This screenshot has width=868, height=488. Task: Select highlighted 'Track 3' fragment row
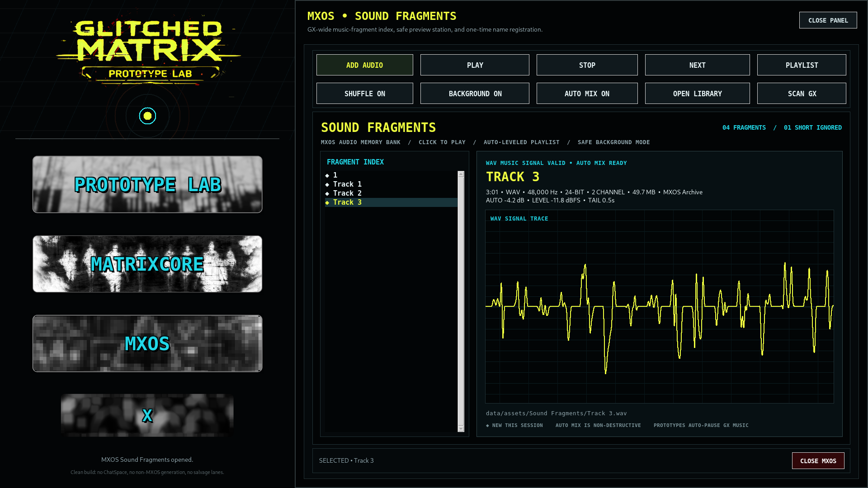click(x=391, y=202)
